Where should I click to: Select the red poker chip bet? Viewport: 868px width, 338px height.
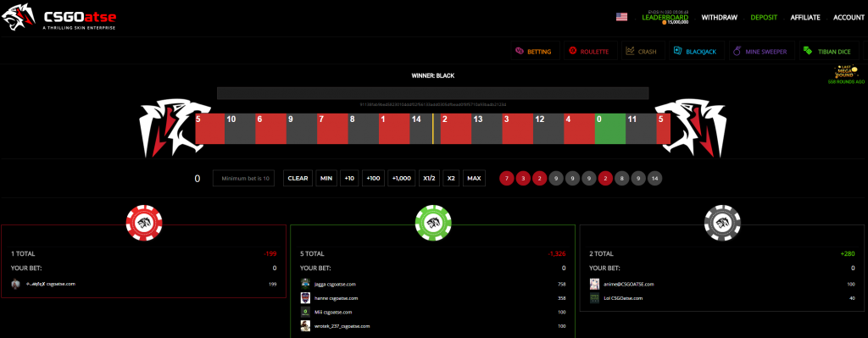tap(144, 223)
